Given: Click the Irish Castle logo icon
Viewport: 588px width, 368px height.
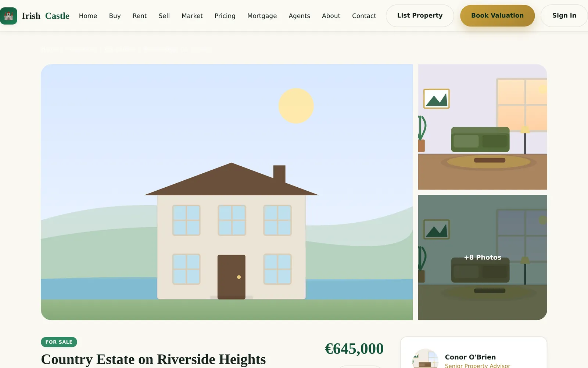Looking at the screenshot, I should 8,16.
